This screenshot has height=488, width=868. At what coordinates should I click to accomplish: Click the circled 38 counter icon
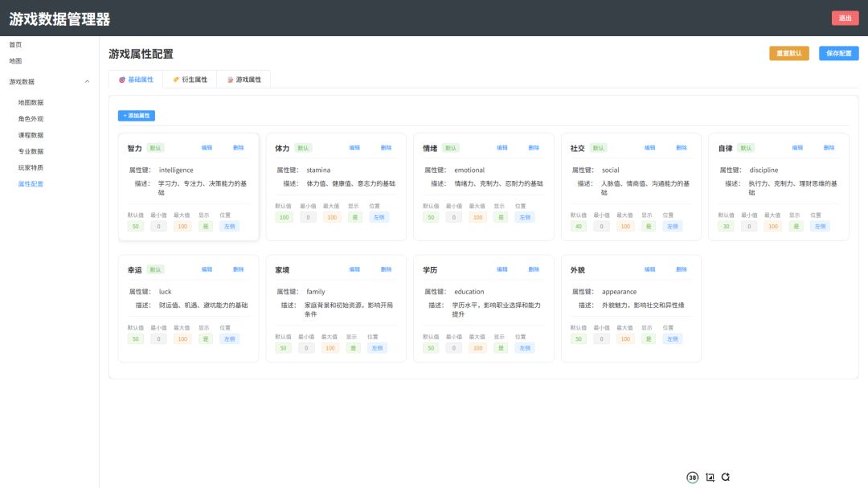pyautogui.click(x=693, y=478)
